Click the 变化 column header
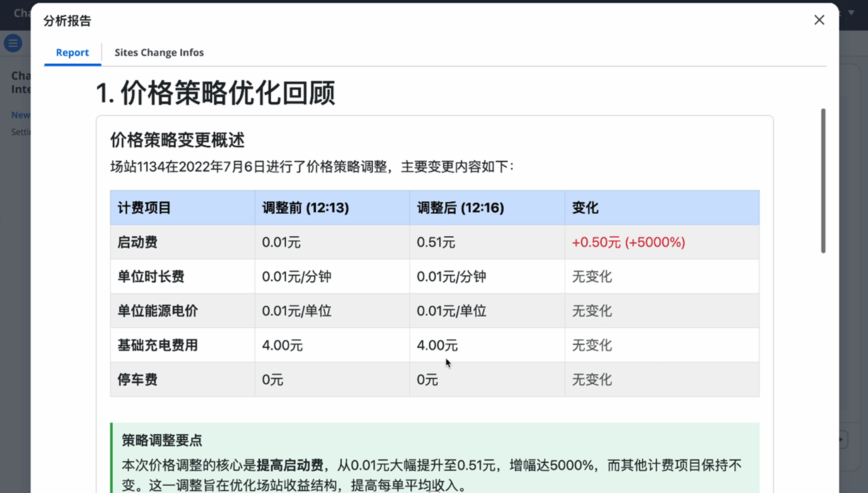Image resolution: width=868 pixels, height=493 pixels. click(x=585, y=208)
